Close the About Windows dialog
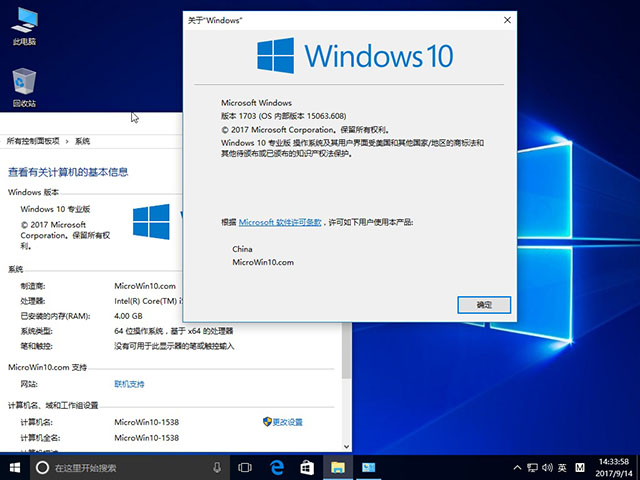The image size is (640, 480). tap(507, 20)
